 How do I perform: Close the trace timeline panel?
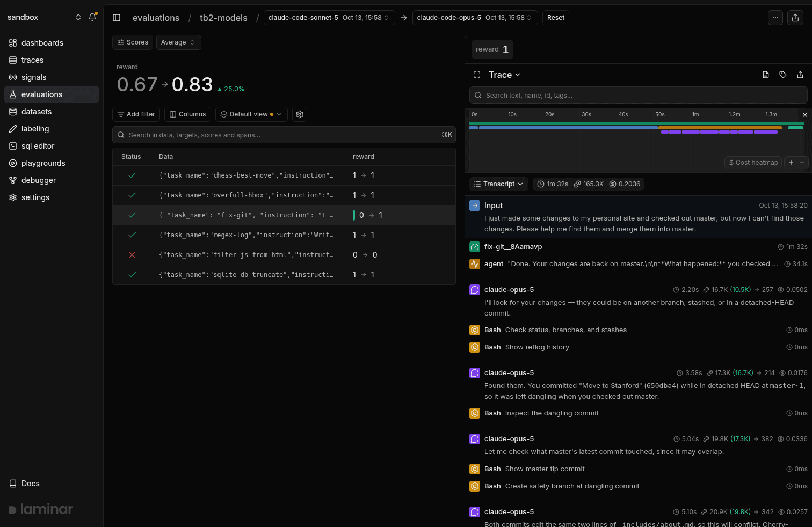pos(804,115)
